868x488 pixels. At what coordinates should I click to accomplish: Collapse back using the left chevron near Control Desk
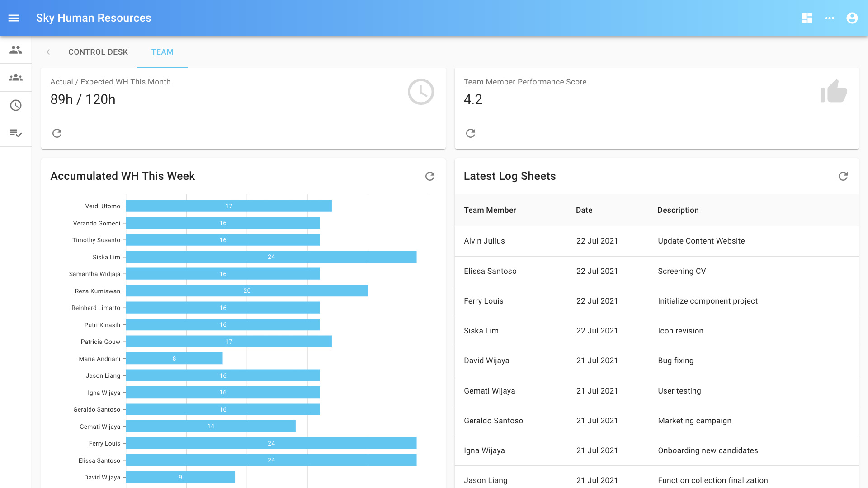[x=48, y=52]
